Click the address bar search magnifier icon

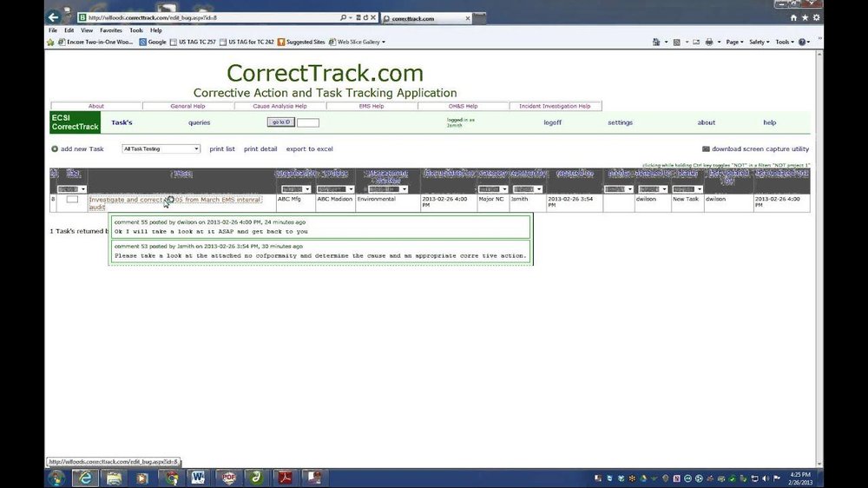(x=343, y=17)
